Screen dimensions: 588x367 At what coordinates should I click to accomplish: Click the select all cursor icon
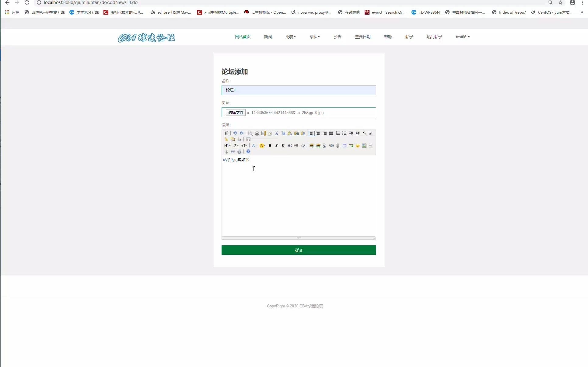pos(240,139)
